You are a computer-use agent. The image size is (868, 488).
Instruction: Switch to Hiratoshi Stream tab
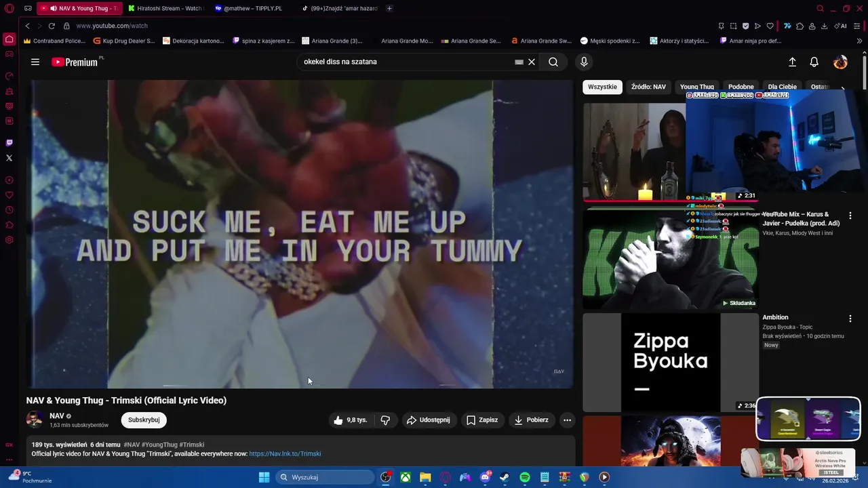[165, 8]
